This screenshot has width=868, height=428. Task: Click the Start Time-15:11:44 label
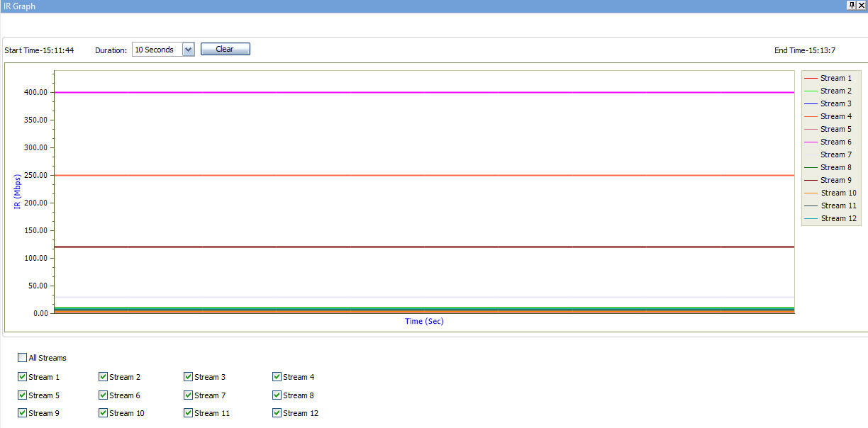tap(39, 50)
